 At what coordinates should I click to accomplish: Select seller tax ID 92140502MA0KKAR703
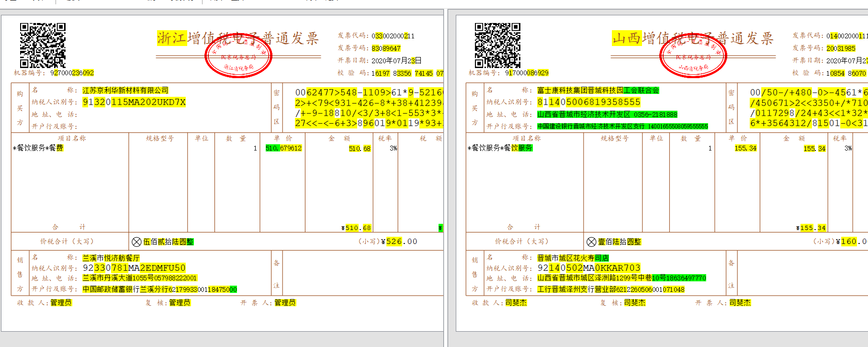589,268
